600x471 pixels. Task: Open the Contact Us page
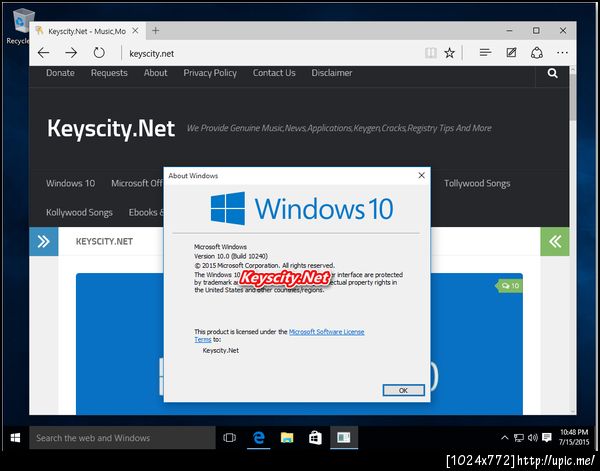[x=274, y=73]
